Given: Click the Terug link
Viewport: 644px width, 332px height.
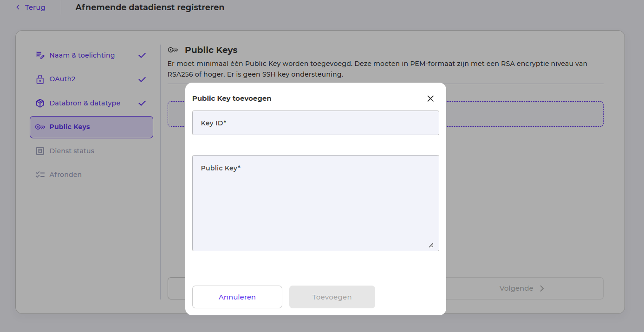Looking at the screenshot, I should pos(34,7).
